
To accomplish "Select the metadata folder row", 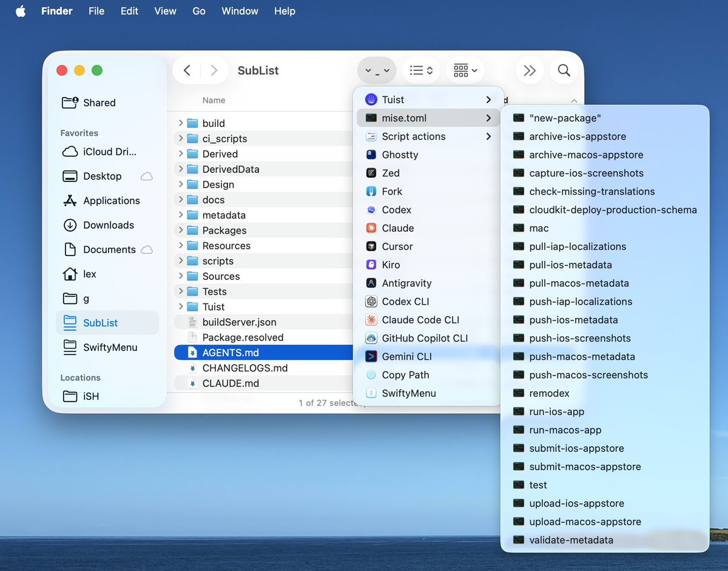I will coord(264,215).
